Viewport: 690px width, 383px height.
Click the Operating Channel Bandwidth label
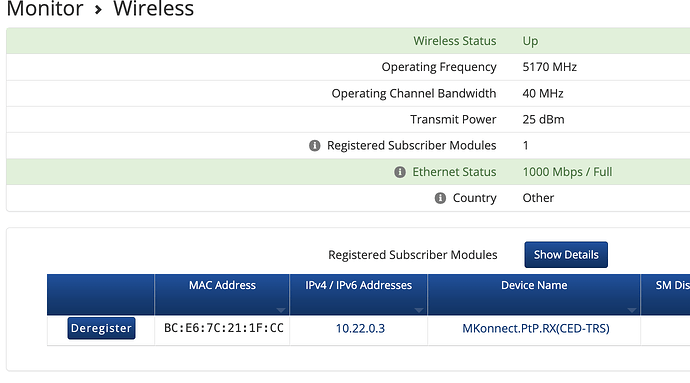pos(414,93)
